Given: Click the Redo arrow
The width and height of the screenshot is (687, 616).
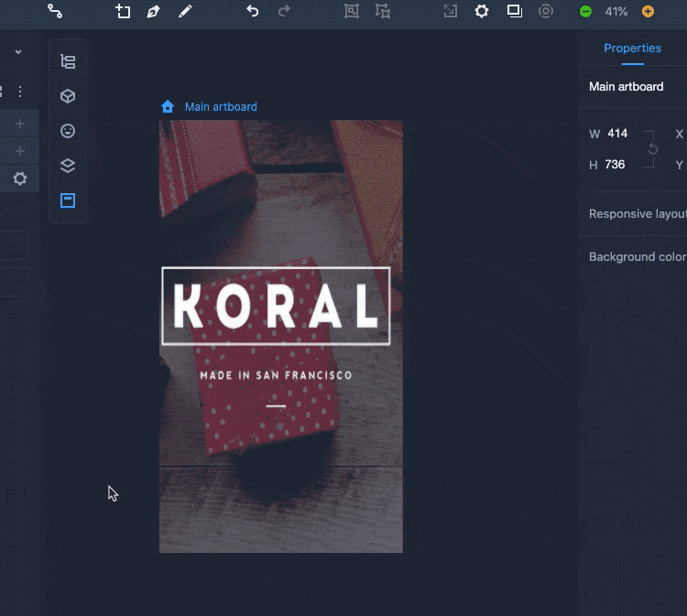Looking at the screenshot, I should (x=284, y=11).
